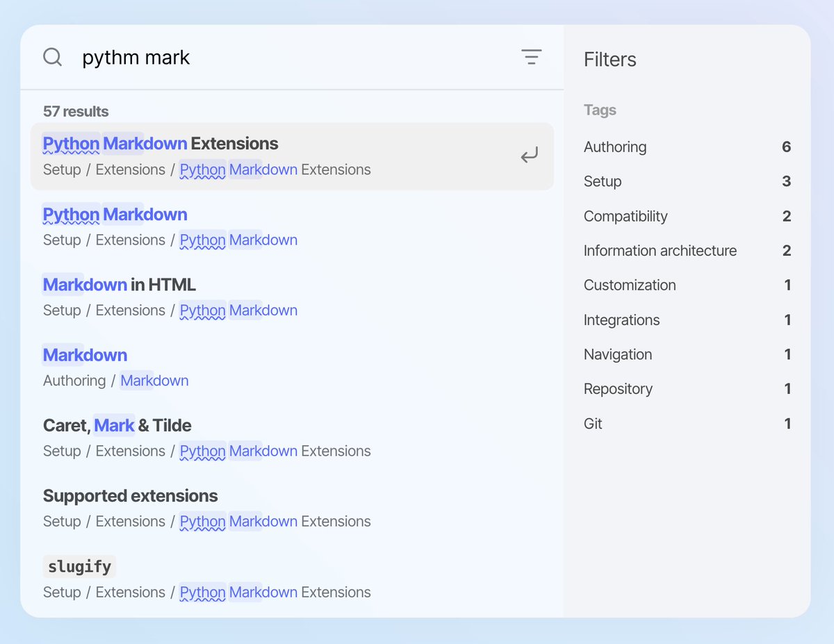The height and width of the screenshot is (644, 834).
Task: Click the enter arrow on highlighted result
Action: point(530,156)
